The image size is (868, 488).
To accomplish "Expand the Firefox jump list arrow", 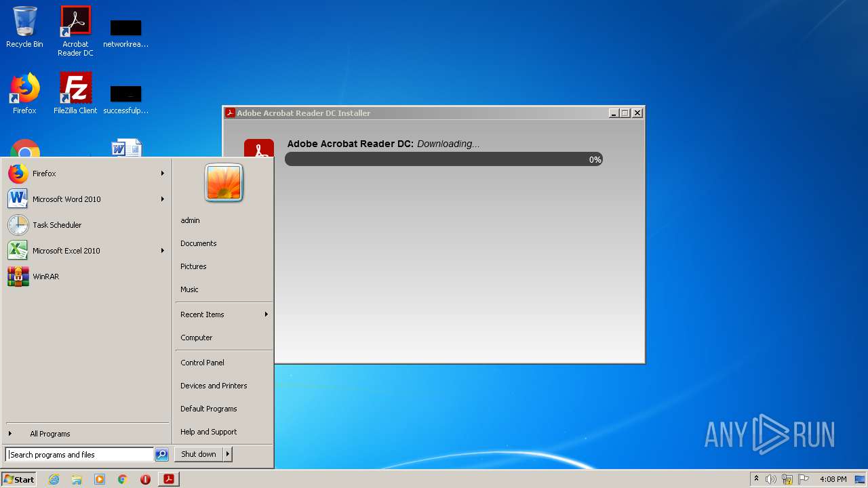I will [x=163, y=174].
